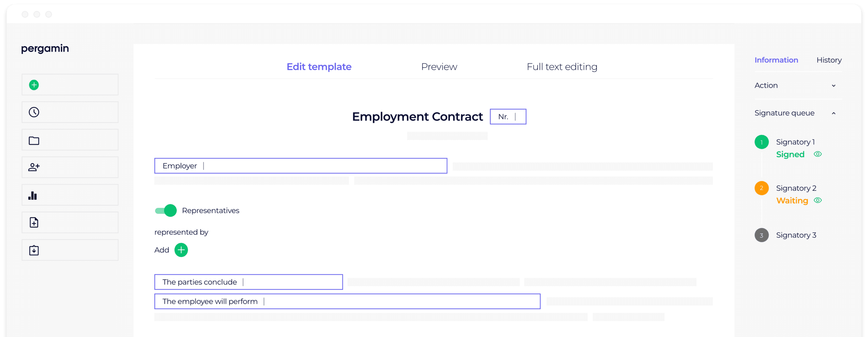Screen dimensions: 868x337
Task: Click the green Add representative plus
Action: (181, 250)
